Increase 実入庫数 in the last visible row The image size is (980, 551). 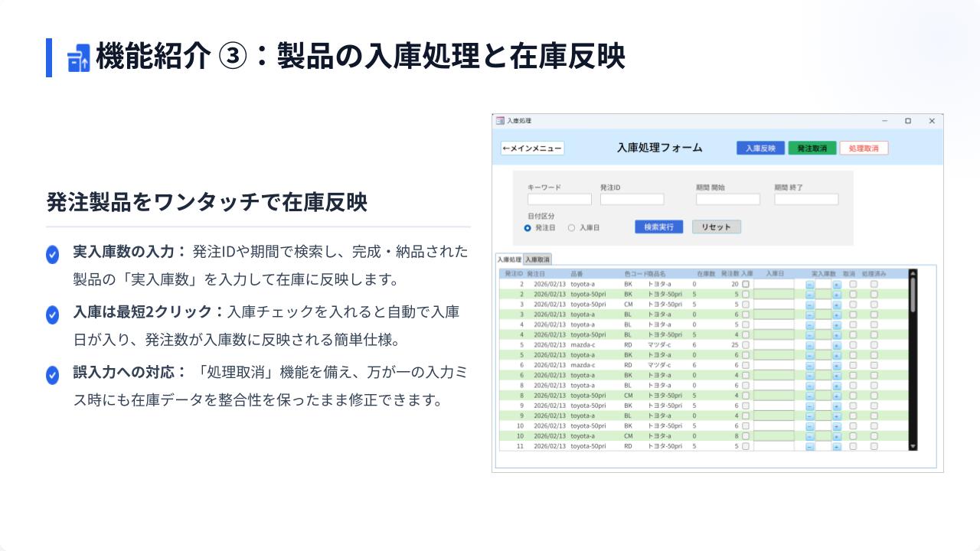[837, 446]
